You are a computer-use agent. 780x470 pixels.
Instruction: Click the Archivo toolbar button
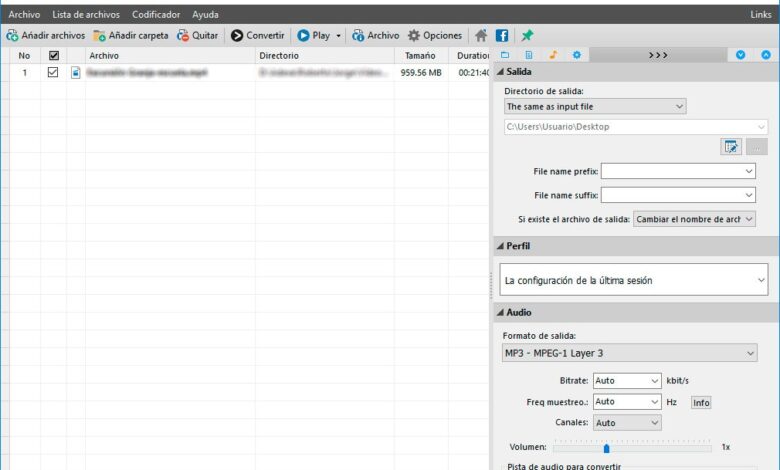(x=376, y=35)
